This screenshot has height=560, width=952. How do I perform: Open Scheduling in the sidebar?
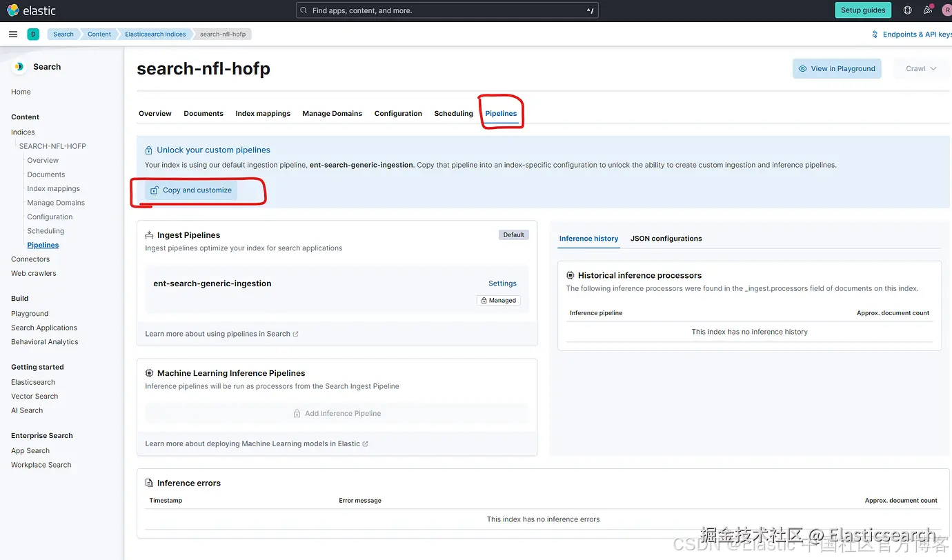coord(46,231)
